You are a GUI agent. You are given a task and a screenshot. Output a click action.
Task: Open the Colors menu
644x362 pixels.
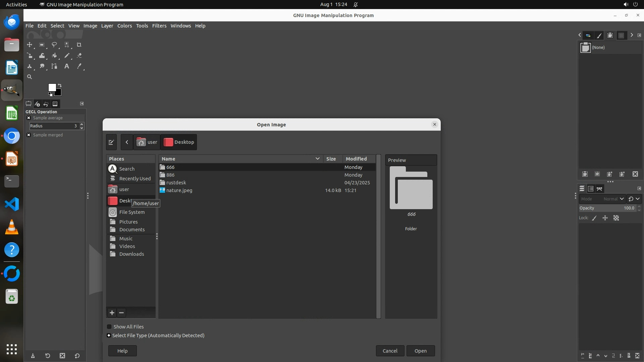[x=124, y=26]
